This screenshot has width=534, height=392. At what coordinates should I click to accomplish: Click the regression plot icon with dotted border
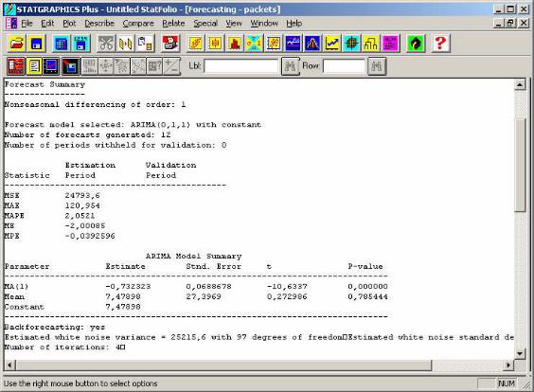(x=274, y=44)
